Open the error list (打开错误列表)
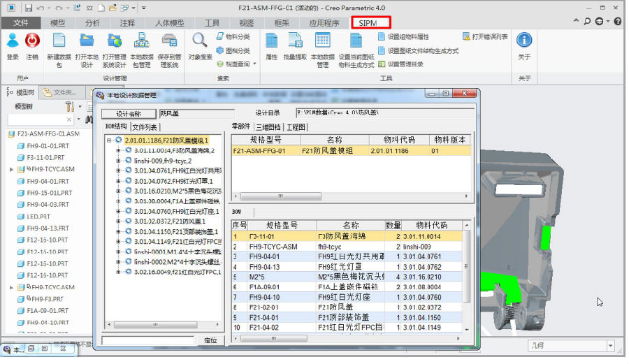Viewport: 629px width, 364px height. coord(486,36)
